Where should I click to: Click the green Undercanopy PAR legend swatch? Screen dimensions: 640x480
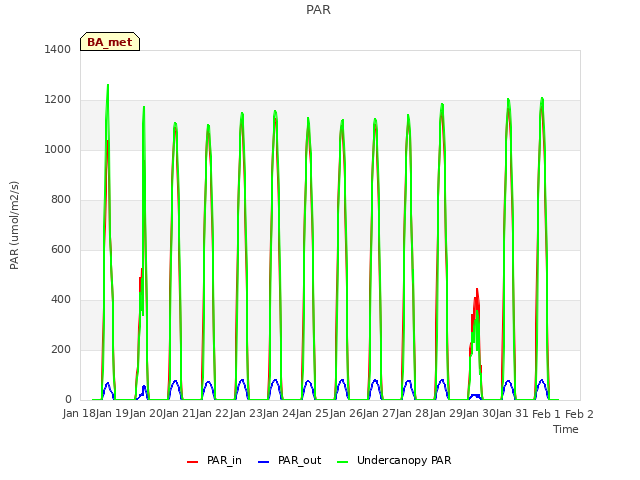click(343, 462)
